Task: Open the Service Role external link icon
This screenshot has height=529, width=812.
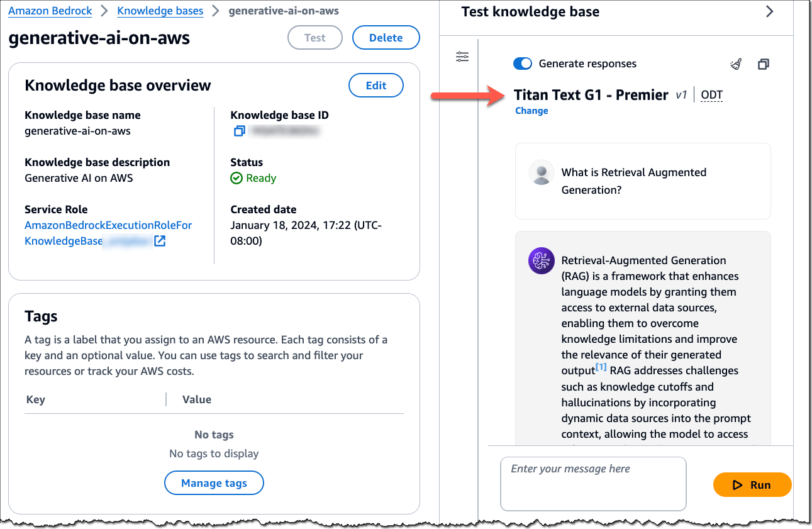Action: pyautogui.click(x=160, y=241)
